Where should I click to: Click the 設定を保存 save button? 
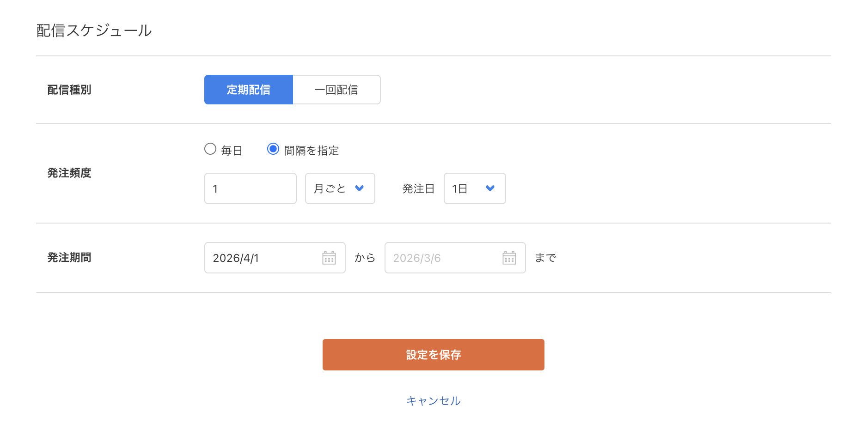[x=433, y=354]
